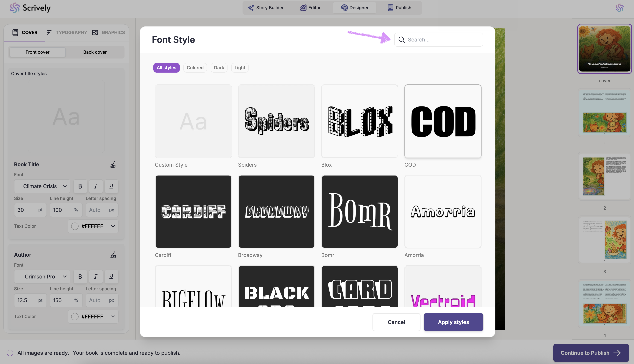Select the Dark style filter
Image resolution: width=634 pixels, height=364 pixels.
(x=219, y=68)
